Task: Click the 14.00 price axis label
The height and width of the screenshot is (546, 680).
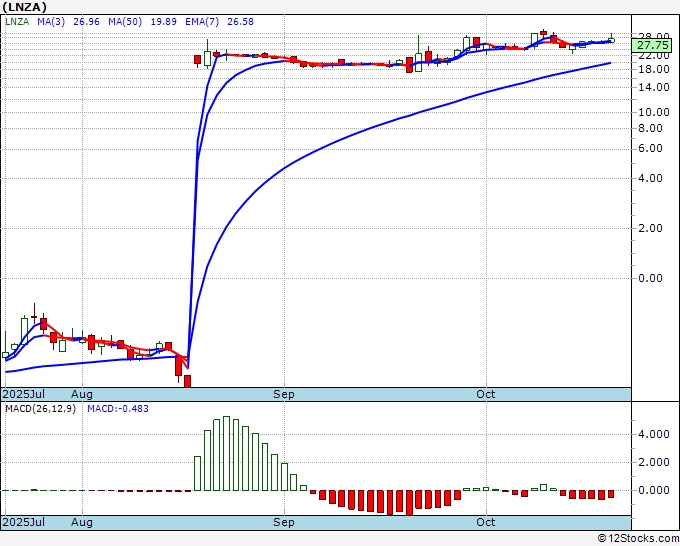Action: tap(653, 87)
